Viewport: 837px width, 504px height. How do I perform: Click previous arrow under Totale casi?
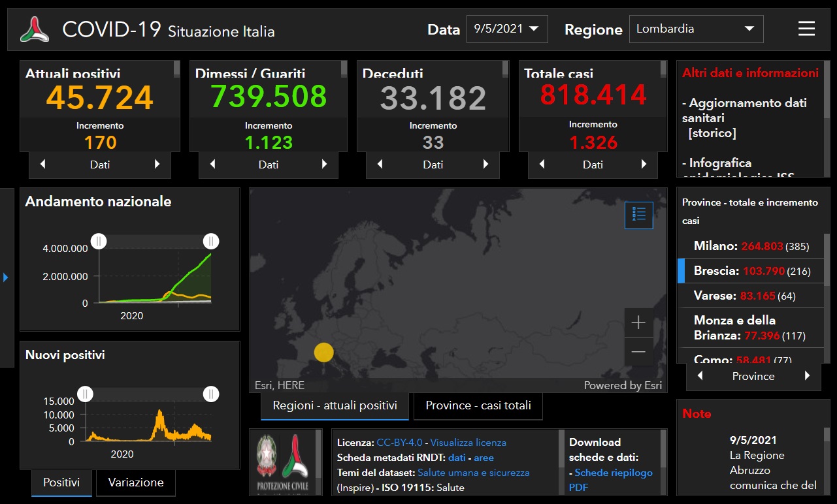[542, 165]
